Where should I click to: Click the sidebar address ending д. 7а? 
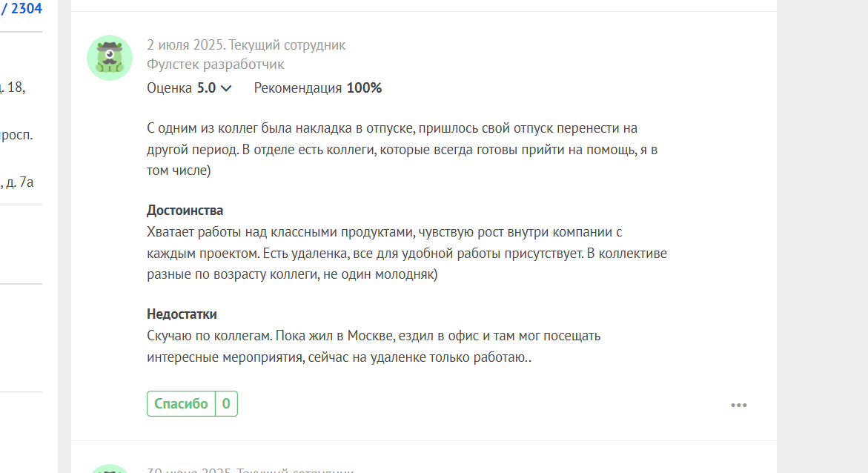pos(16,182)
